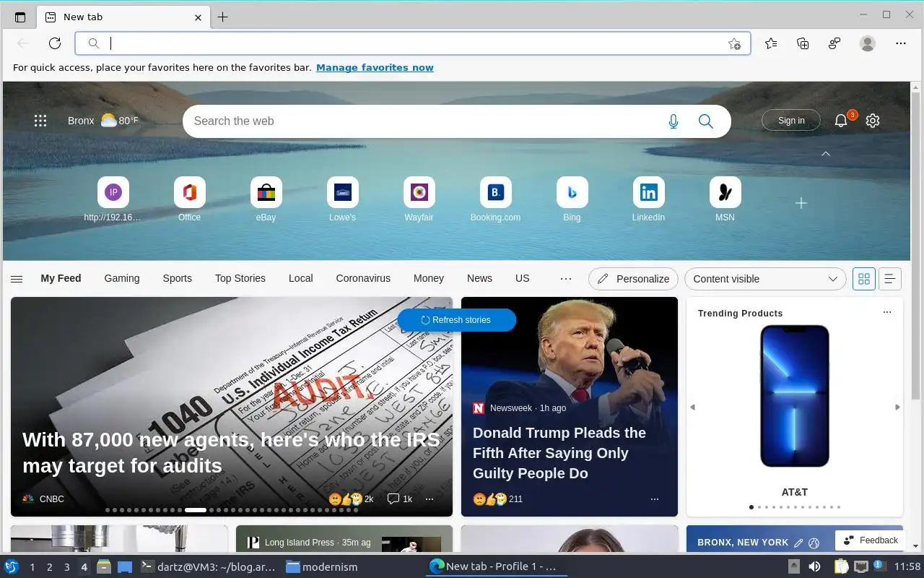Screen dimensions: 924x578
Task: Switch feed to list view layout
Action: pyautogui.click(x=890, y=279)
